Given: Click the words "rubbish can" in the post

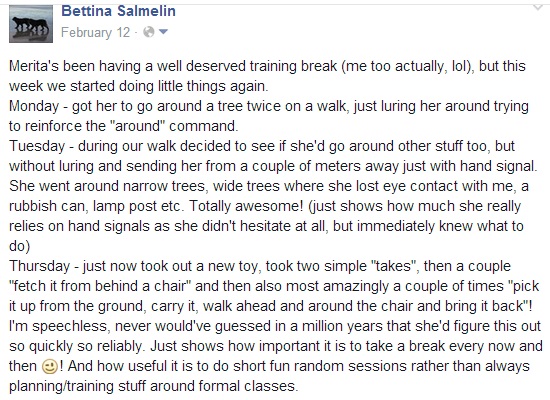Looking at the screenshot, I should point(47,206).
